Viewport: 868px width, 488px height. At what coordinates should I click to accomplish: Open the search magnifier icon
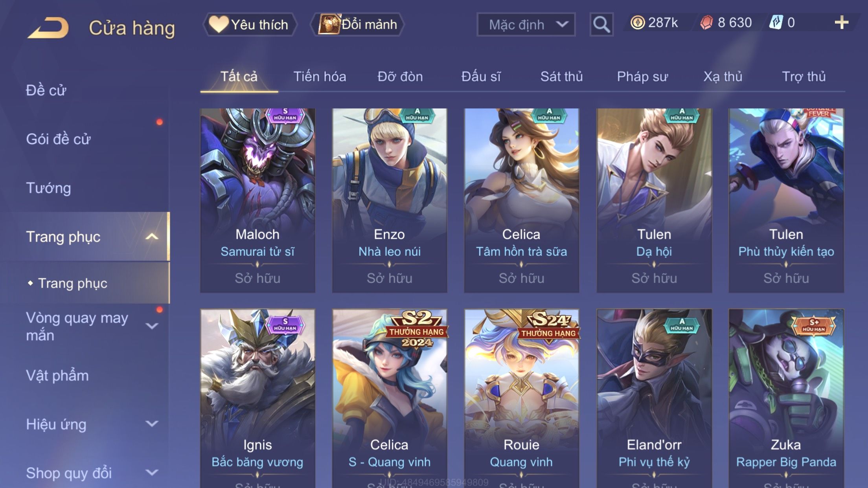coord(601,24)
